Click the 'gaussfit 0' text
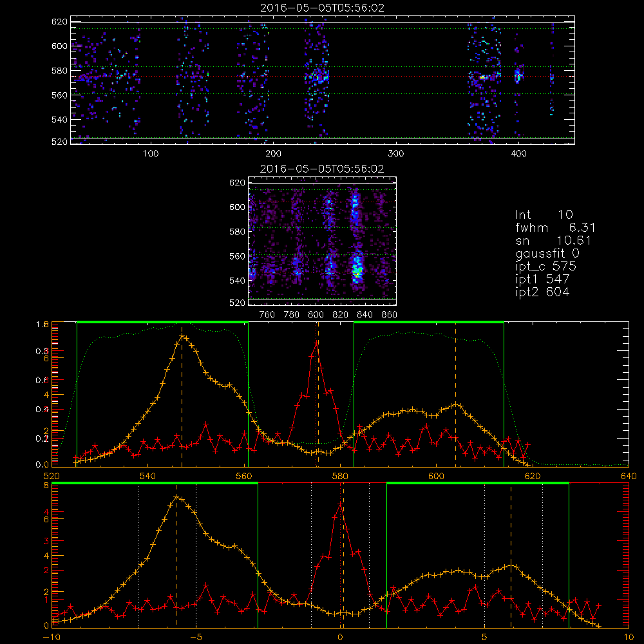 (547, 253)
